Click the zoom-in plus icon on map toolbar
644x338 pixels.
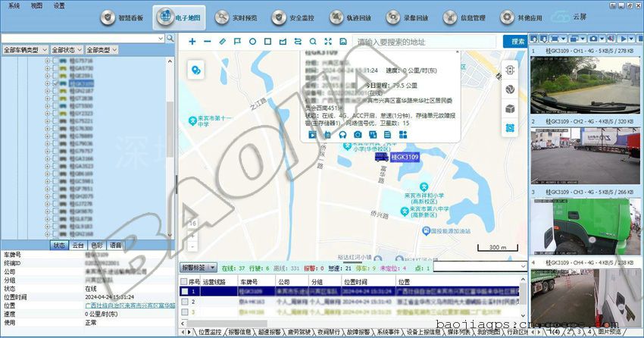192,42
